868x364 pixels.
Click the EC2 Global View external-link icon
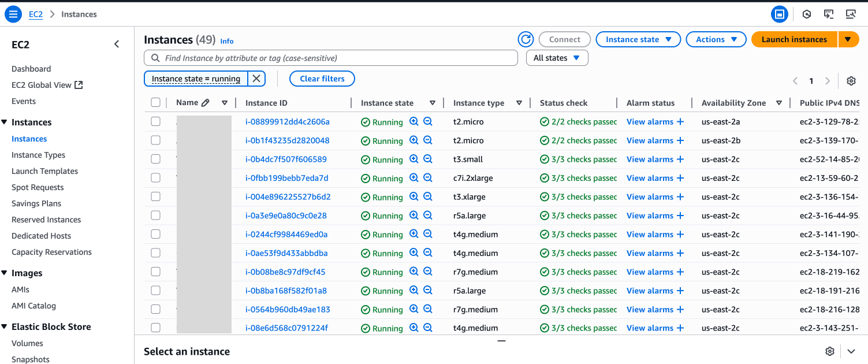80,85
